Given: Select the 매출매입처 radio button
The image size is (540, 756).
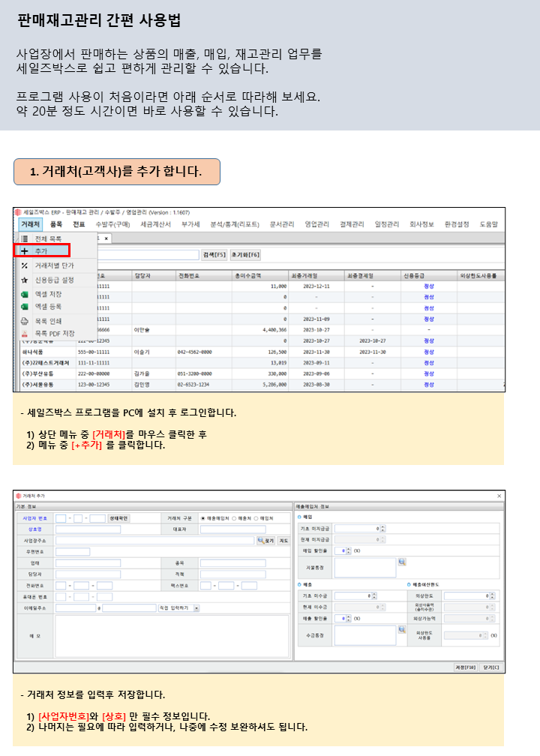Looking at the screenshot, I should 203,518.
